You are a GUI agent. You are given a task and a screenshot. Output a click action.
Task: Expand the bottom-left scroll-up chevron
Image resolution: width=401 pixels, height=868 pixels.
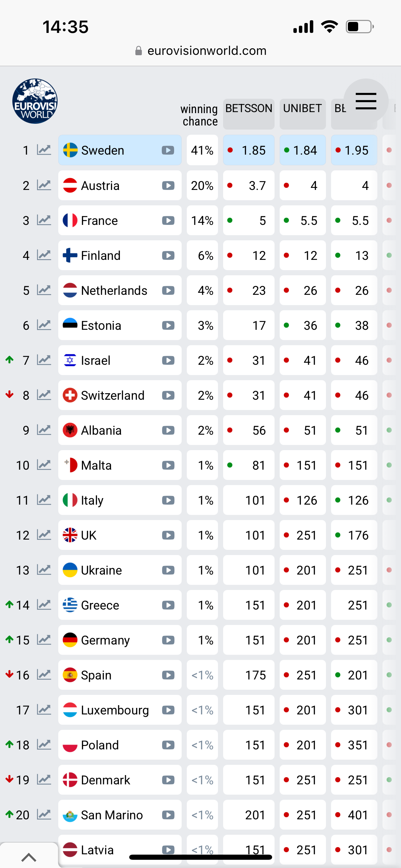point(29,857)
